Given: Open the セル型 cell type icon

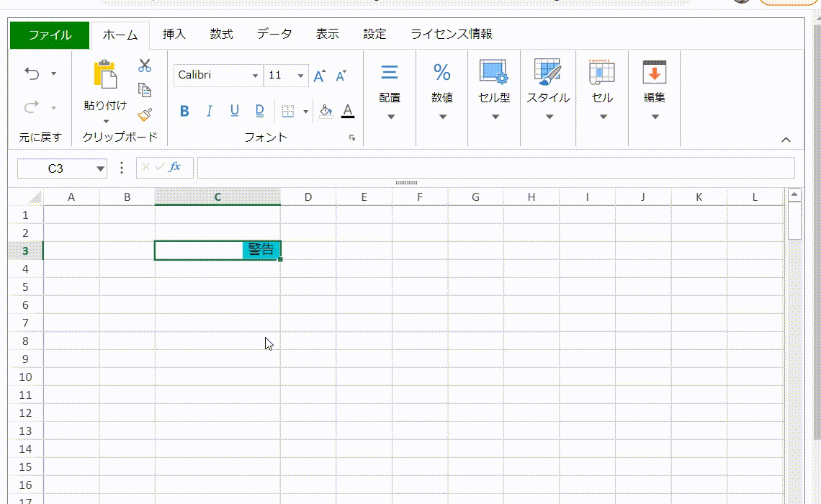Looking at the screenshot, I should point(494,73).
